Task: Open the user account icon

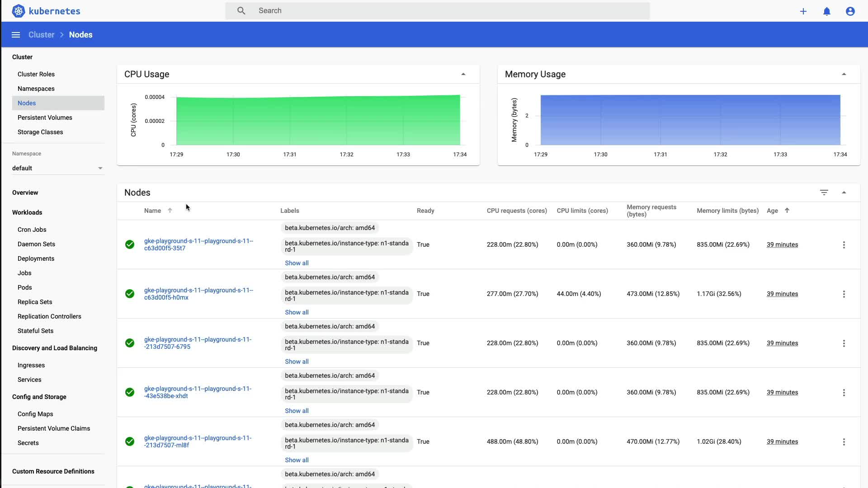Action: click(850, 11)
